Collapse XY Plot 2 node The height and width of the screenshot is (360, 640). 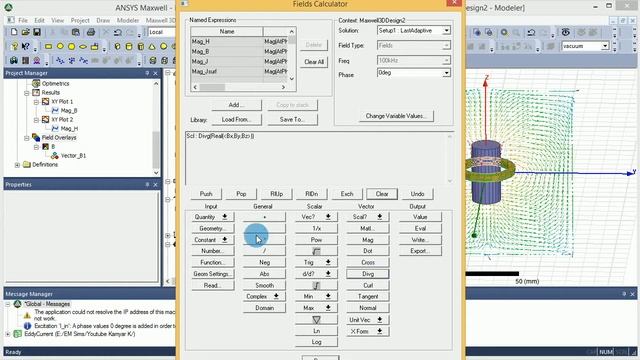[x=36, y=120]
